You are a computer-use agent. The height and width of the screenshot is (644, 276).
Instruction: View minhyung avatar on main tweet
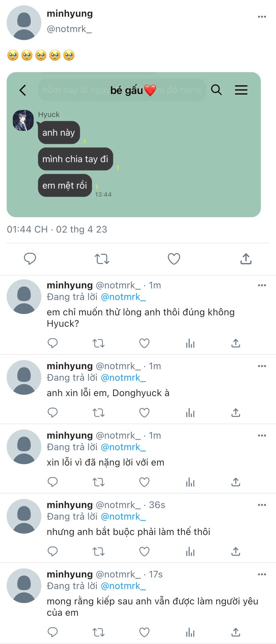pos(24,22)
